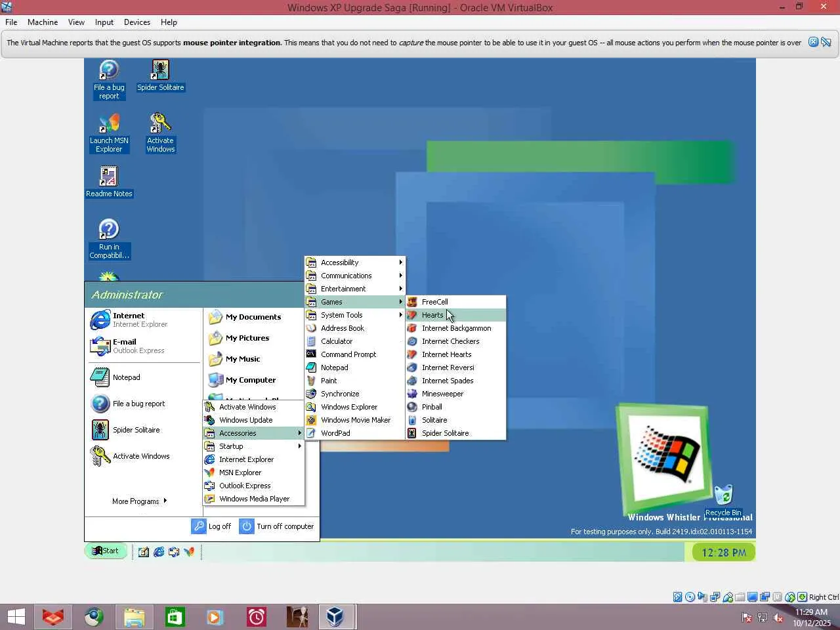Open Notepad from Accessories submenu

[x=355, y=367]
